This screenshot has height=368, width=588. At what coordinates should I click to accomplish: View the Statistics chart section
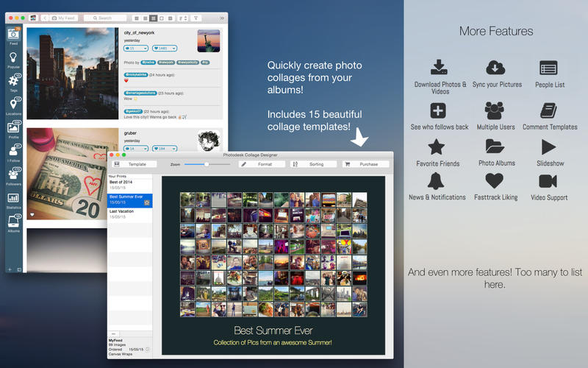pyautogui.click(x=13, y=200)
